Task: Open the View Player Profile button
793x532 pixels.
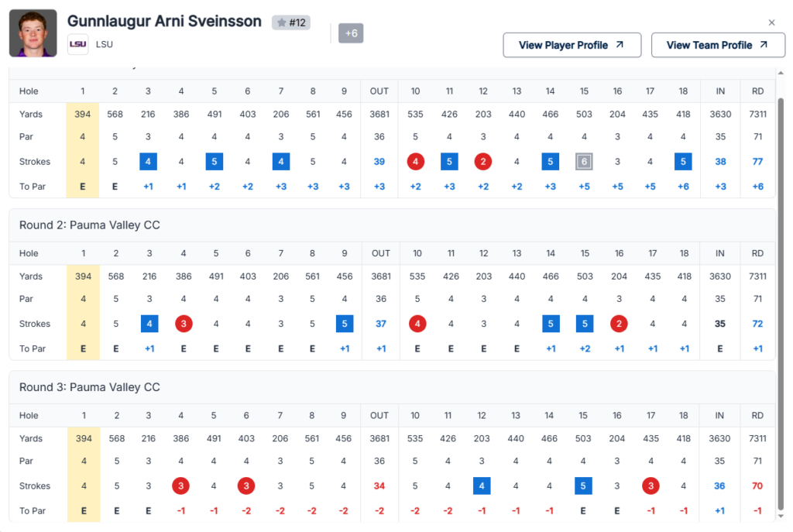Action: click(x=572, y=45)
